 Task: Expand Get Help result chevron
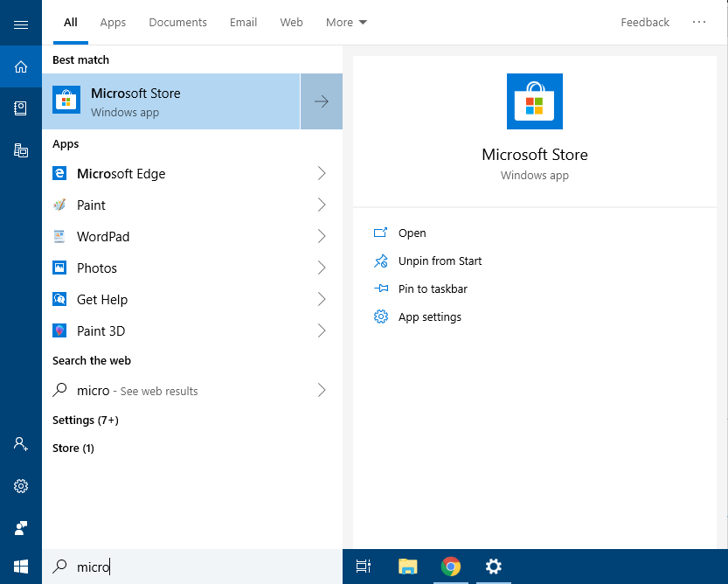tap(322, 299)
